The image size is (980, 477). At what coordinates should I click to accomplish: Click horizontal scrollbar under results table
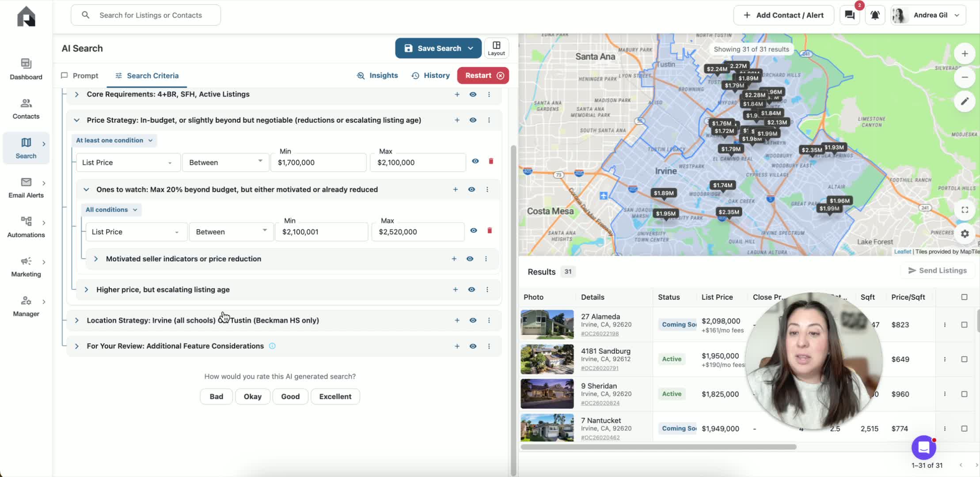[658, 447]
